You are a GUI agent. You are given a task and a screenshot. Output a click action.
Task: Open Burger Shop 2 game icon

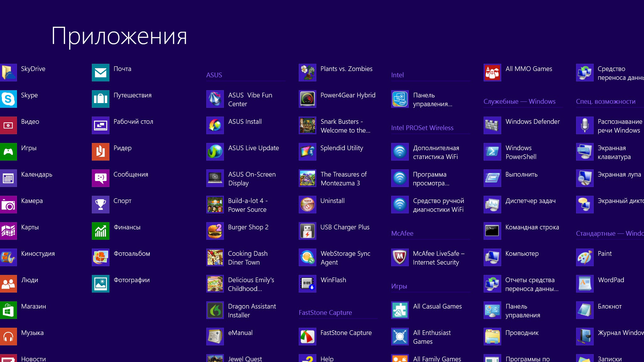tap(215, 231)
